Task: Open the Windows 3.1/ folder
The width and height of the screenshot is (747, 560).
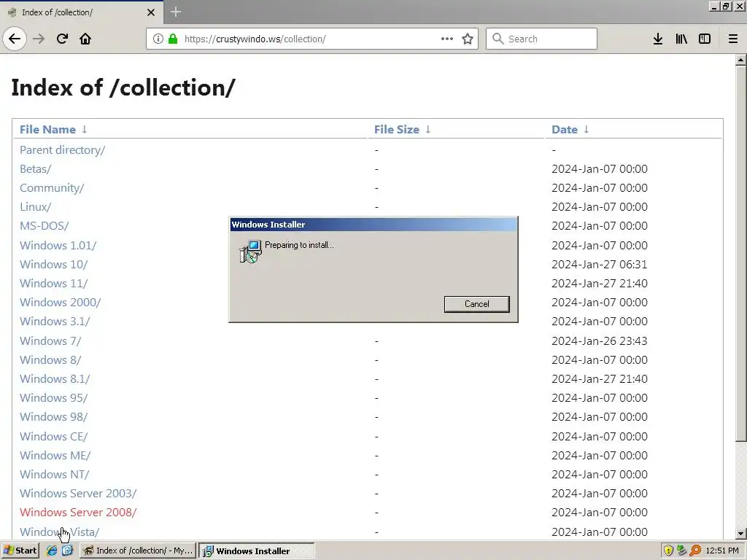Action: pyautogui.click(x=55, y=322)
